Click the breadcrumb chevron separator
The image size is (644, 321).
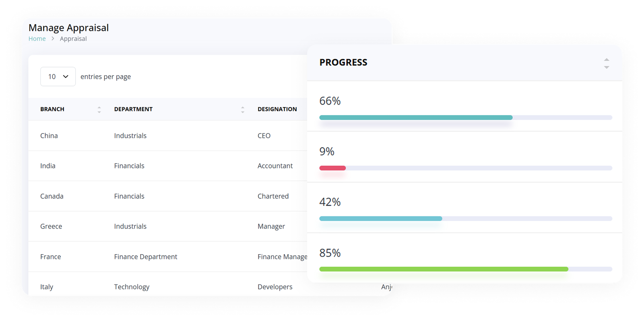pos(53,39)
